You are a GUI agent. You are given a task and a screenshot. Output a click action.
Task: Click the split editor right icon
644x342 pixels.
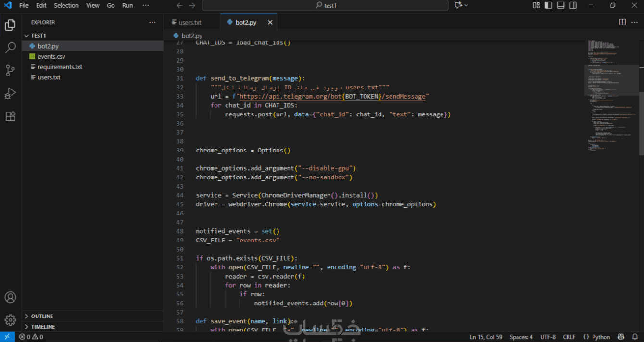(622, 22)
